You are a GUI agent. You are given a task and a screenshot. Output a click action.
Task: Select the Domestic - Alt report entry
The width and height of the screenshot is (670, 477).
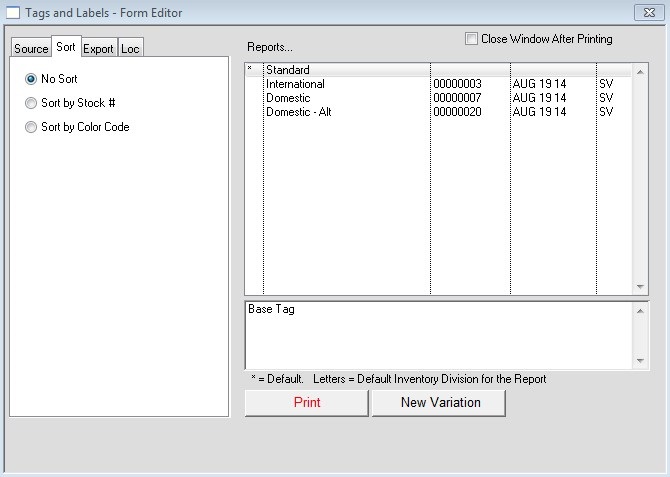438,112
